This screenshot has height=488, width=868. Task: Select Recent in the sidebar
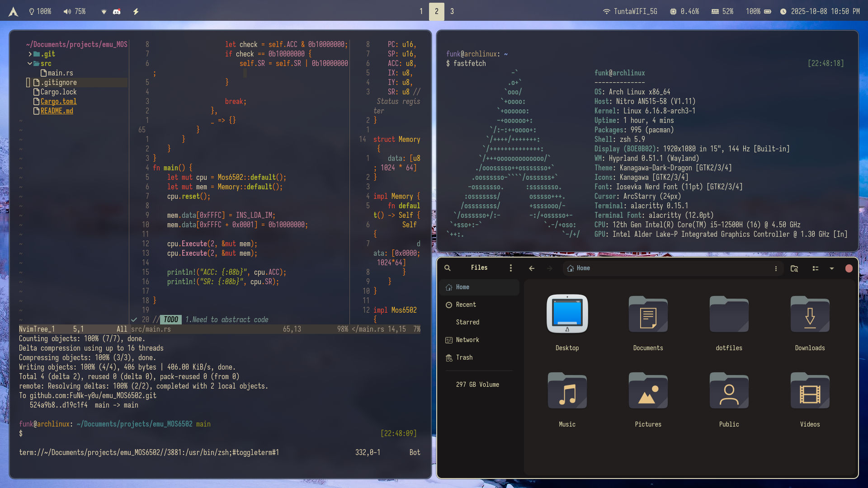[466, 305]
